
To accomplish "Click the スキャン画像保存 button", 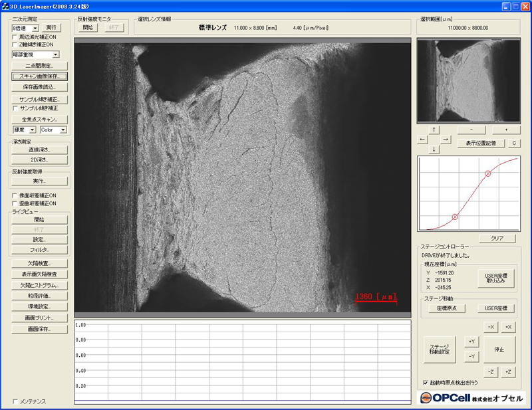I will click(x=39, y=76).
